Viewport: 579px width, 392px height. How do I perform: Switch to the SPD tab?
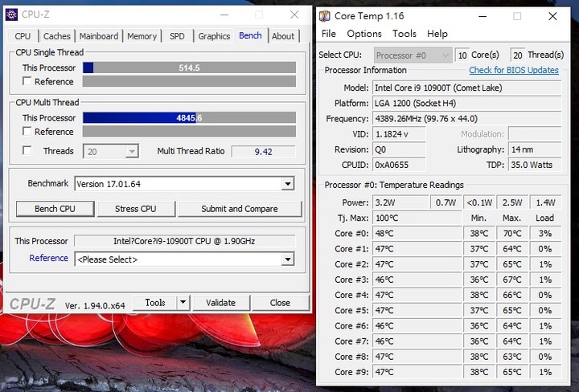[x=177, y=36]
